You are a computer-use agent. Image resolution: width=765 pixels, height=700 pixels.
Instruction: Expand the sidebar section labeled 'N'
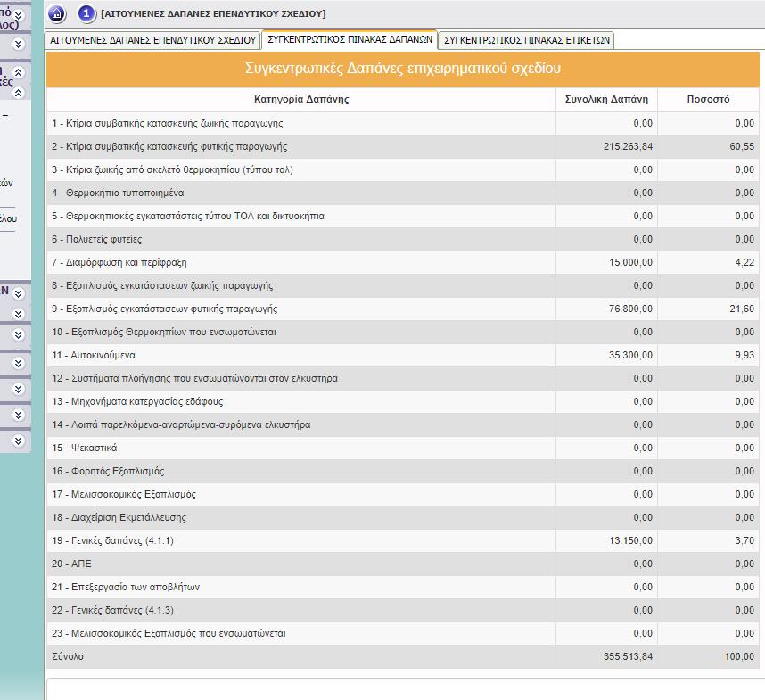point(19,293)
